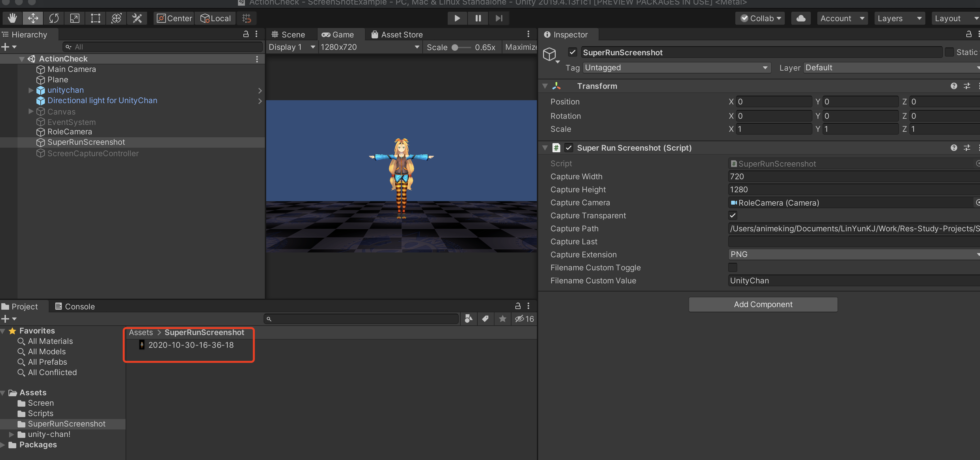Viewport: 980px width, 460px height.
Task: Click the Play button
Action: pyautogui.click(x=457, y=18)
